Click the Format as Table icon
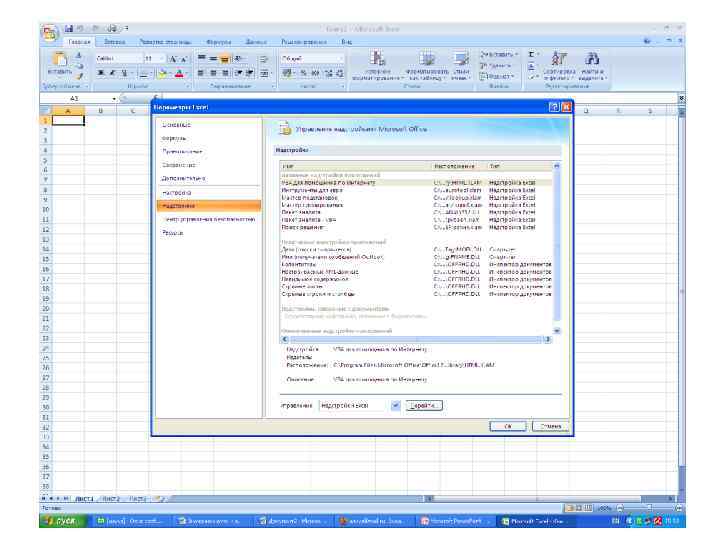Image resolution: width=720 pixels, height=540 pixels. point(427,59)
